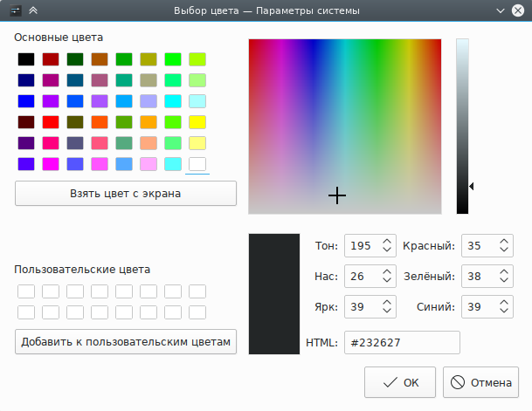Choose the pure yellow basic color swatch
532x411 pixels.
(x=197, y=122)
